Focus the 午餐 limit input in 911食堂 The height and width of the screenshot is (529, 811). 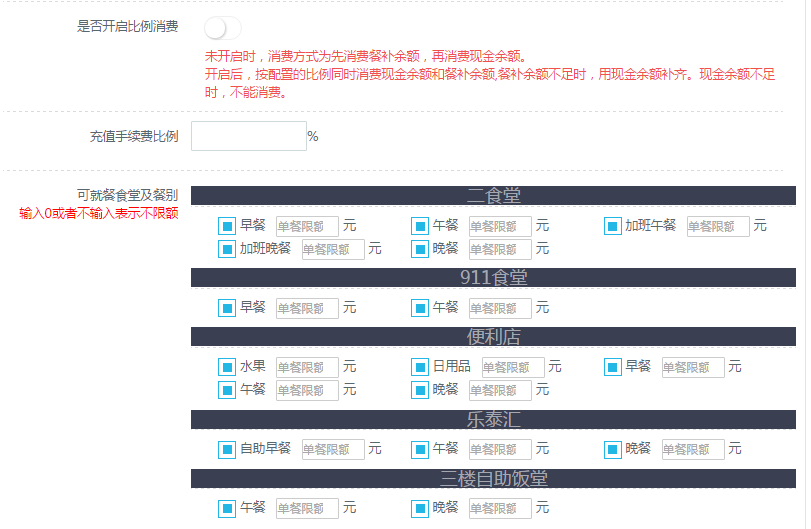point(500,309)
